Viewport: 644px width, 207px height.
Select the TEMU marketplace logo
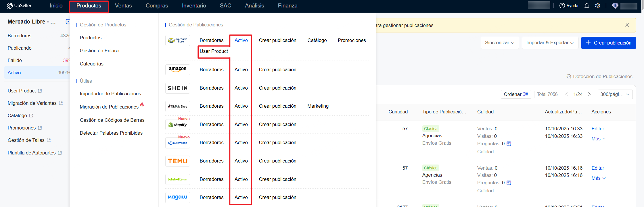tap(177, 161)
